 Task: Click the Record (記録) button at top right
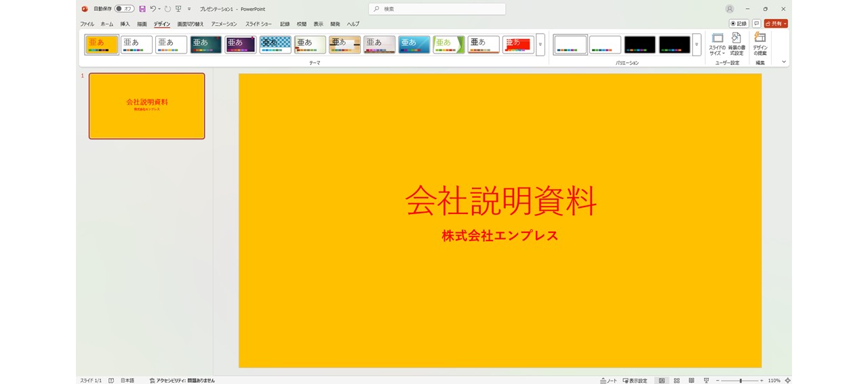pyautogui.click(x=738, y=24)
